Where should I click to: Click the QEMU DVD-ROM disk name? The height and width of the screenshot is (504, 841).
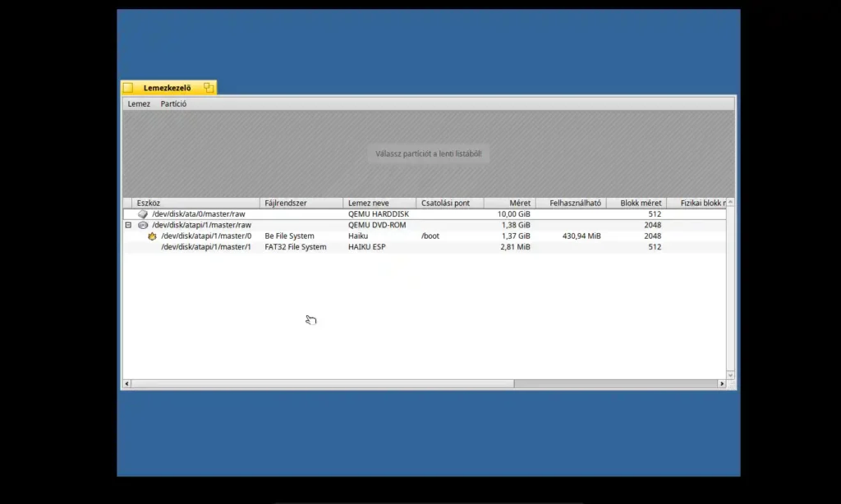pyautogui.click(x=377, y=225)
